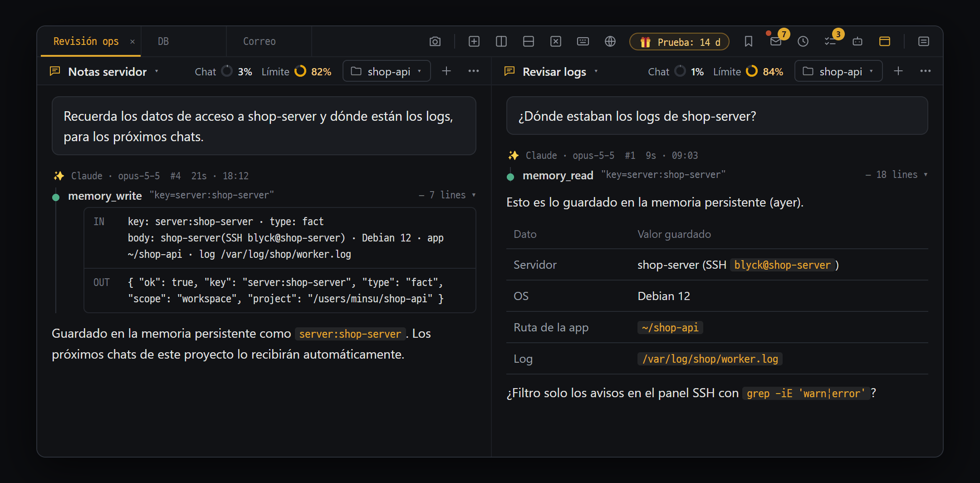Expand the memory_read 18 lines output
Screen dimensions: 980x483
(x=897, y=175)
